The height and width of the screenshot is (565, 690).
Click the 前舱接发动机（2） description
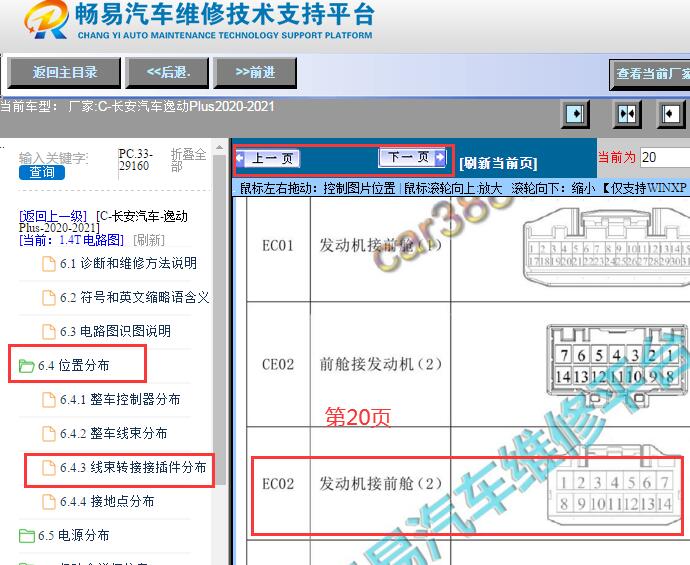[381, 364]
